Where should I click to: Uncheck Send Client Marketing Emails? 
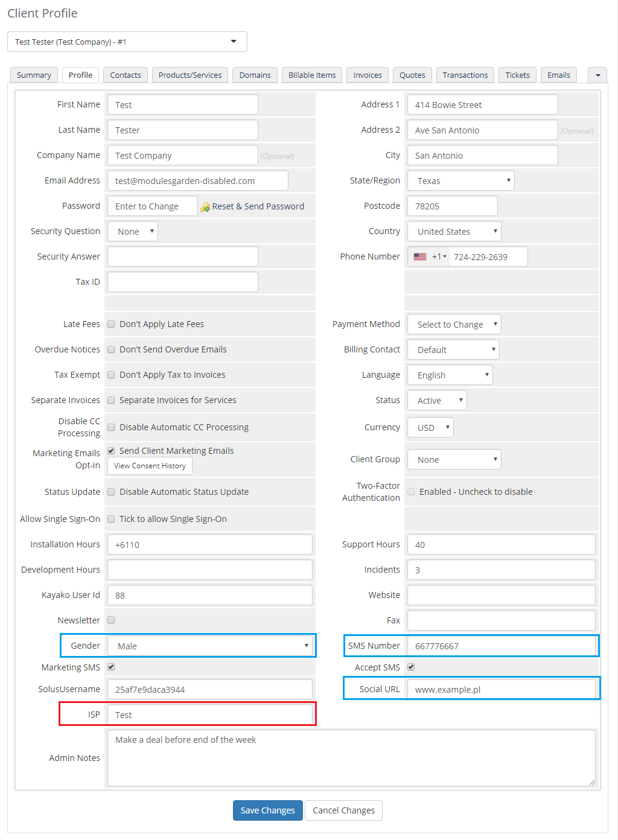[x=111, y=451]
